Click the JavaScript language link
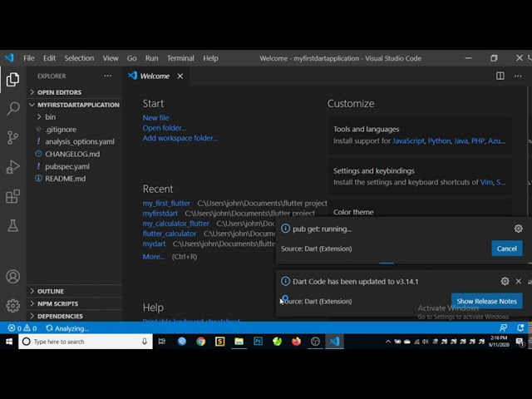Viewport: 532px width, 399px height. click(408, 140)
